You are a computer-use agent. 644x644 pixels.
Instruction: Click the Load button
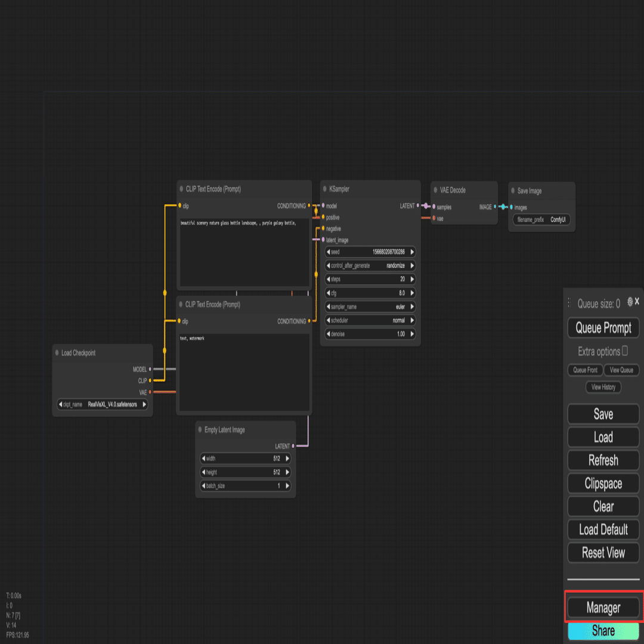click(603, 437)
